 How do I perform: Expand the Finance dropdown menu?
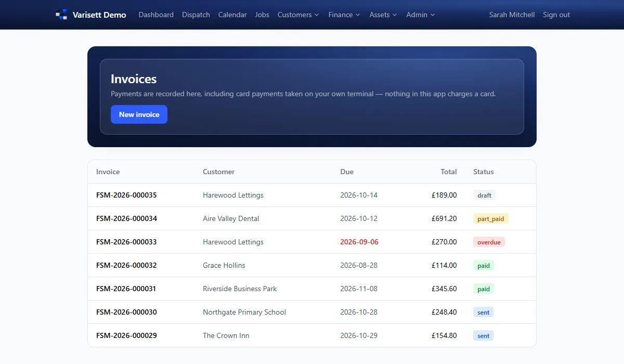(x=344, y=15)
